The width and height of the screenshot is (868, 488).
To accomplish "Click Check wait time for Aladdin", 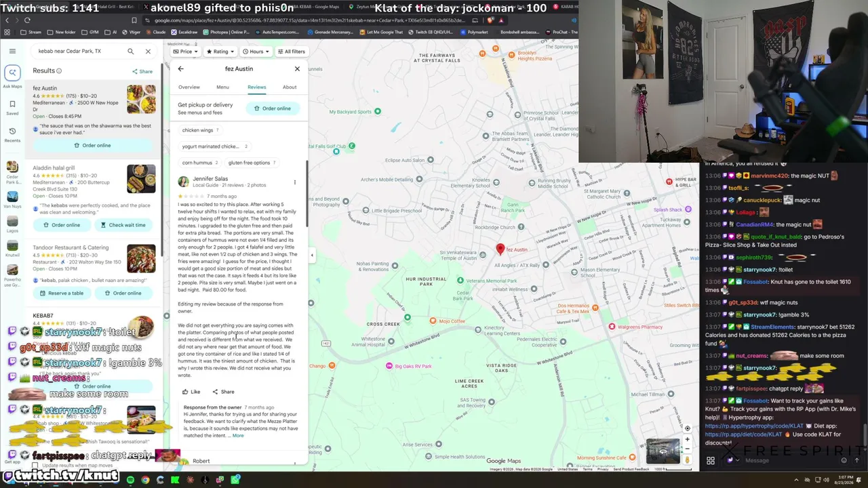I will 123,225.
